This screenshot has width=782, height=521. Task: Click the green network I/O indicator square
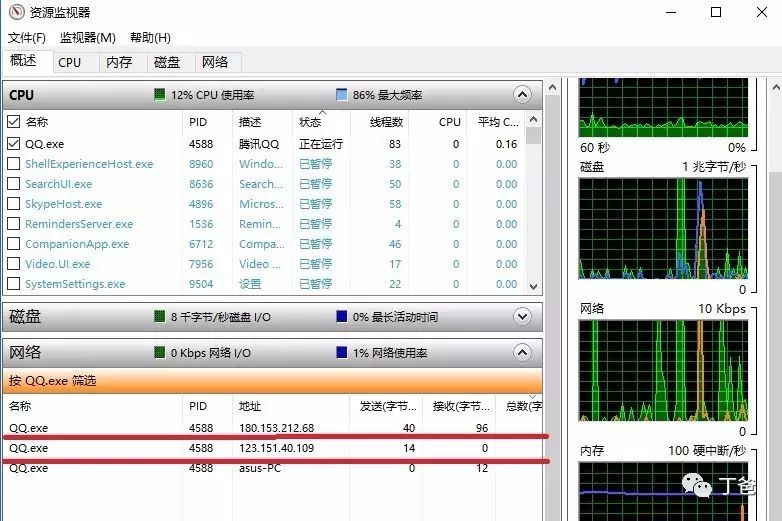pos(159,353)
